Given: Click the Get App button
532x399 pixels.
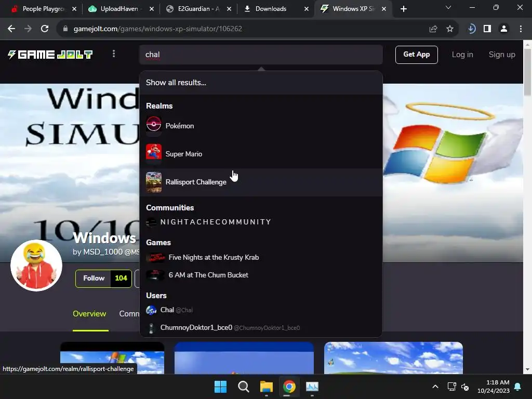Looking at the screenshot, I should pos(416,55).
